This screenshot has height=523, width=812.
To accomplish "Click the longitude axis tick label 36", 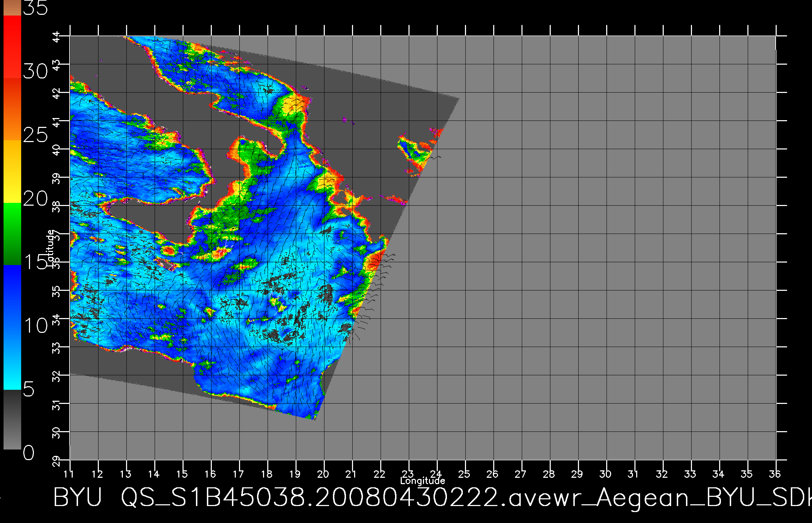I will (x=775, y=474).
